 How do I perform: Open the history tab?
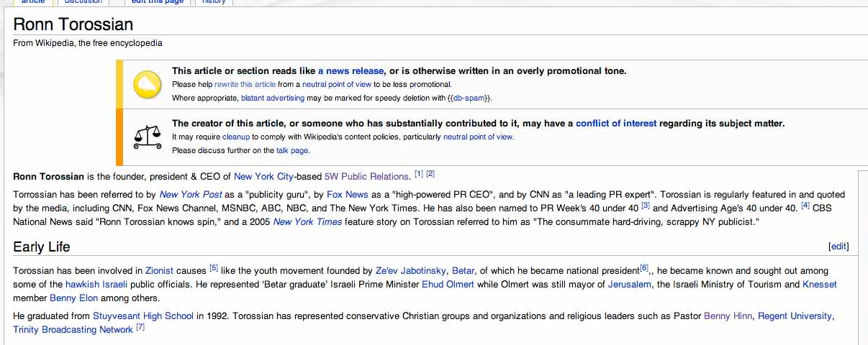(x=214, y=2)
